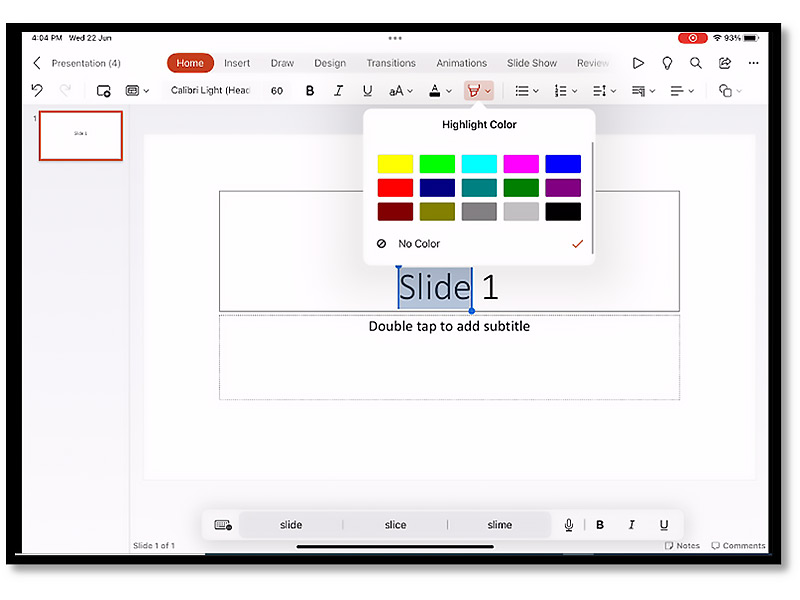Undo the last action

37,90
